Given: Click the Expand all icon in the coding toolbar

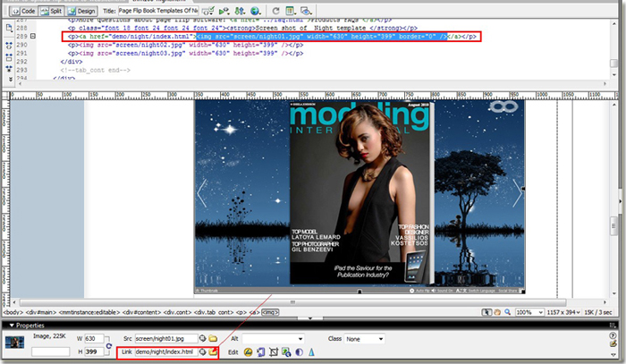Looking at the screenshot, I should (9, 69).
